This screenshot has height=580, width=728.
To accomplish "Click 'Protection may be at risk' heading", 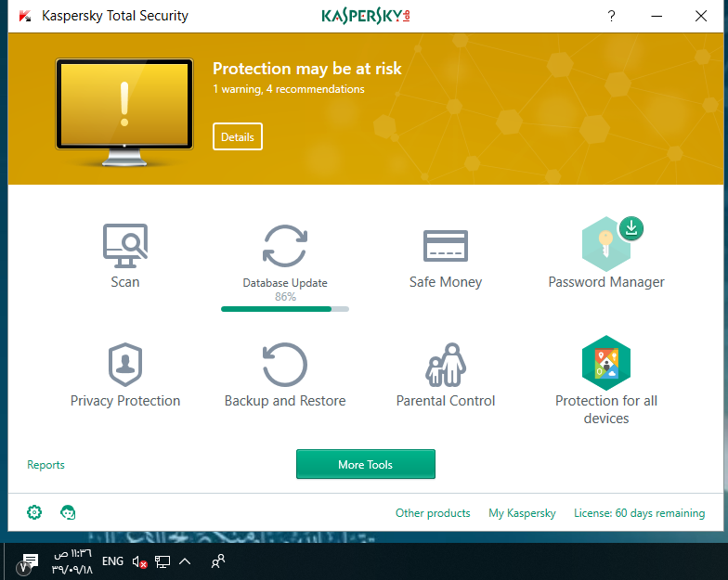I will (x=306, y=69).
